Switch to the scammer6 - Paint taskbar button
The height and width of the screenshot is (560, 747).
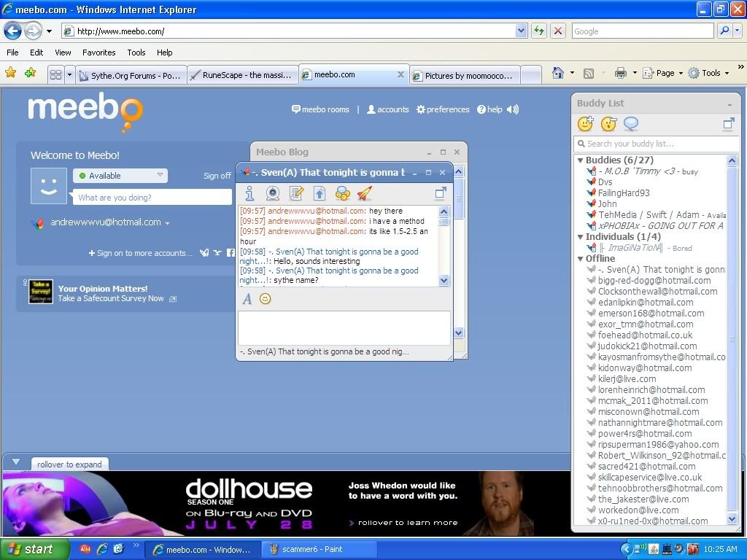318,549
